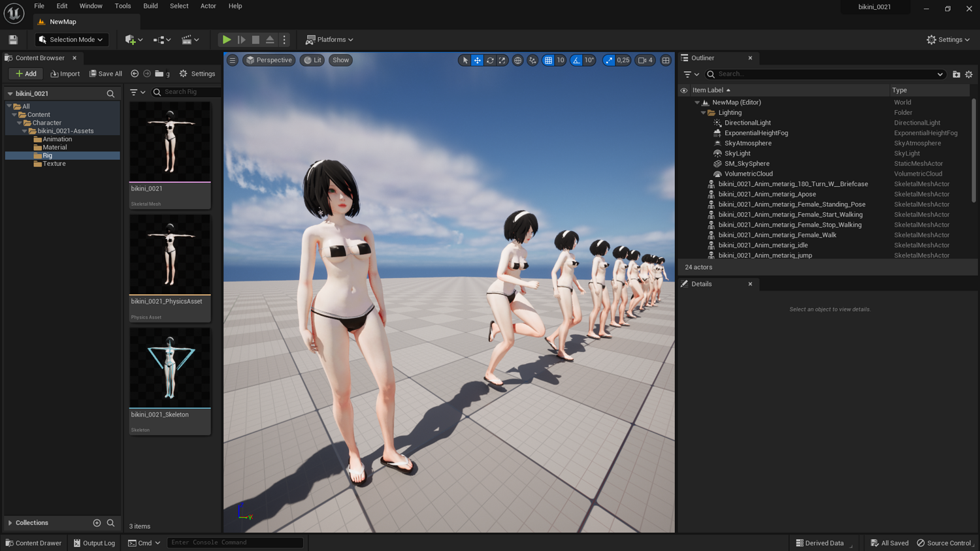Go forward in Content Browser history
Screen dimensions: 980x551
pyautogui.click(x=147, y=74)
